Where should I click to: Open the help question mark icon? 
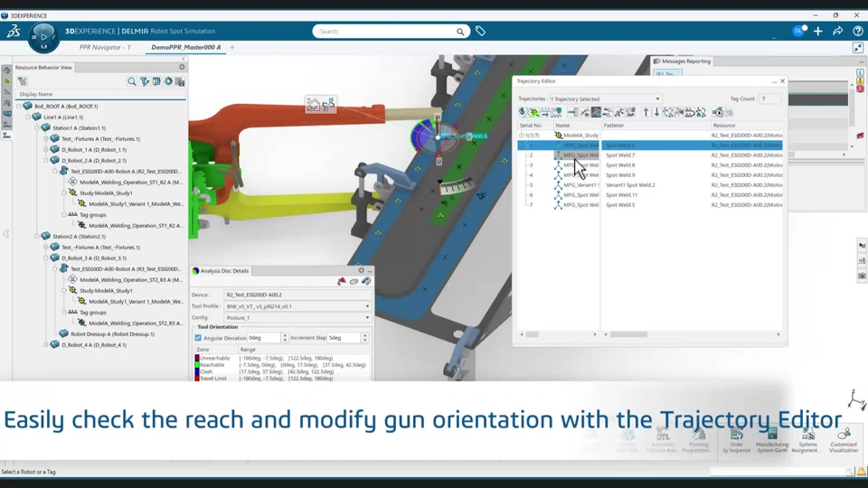(x=857, y=31)
